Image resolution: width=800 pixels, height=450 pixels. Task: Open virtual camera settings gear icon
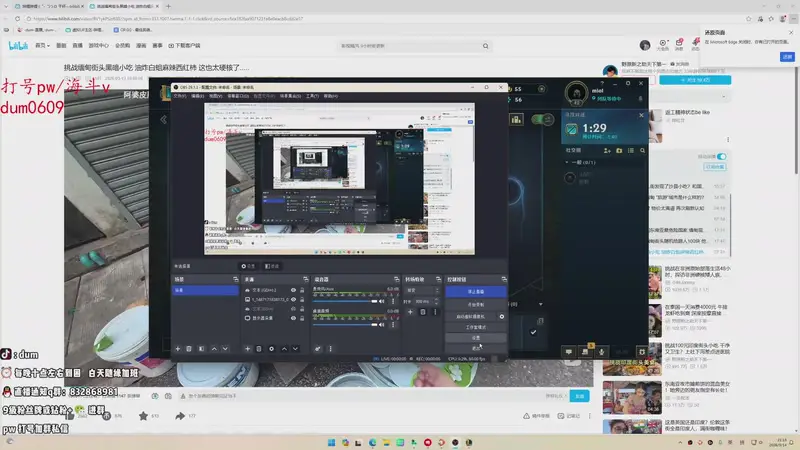click(x=502, y=316)
